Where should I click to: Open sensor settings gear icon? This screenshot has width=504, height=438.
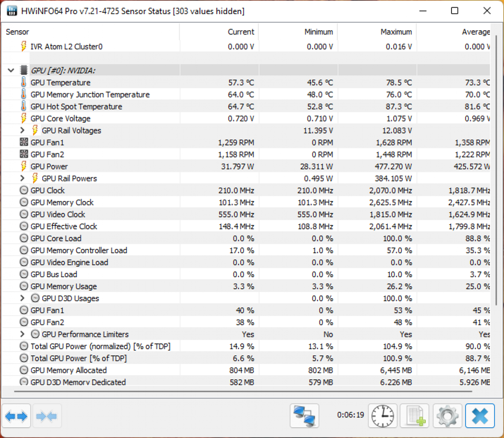pyautogui.click(x=448, y=416)
